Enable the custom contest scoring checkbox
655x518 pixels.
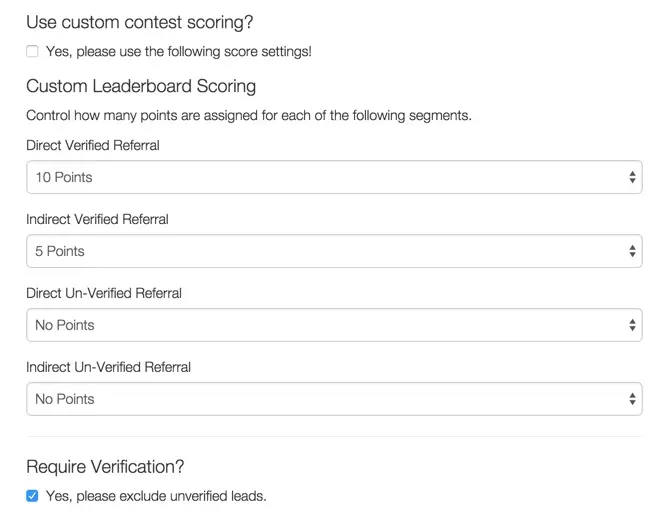point(32,51)
